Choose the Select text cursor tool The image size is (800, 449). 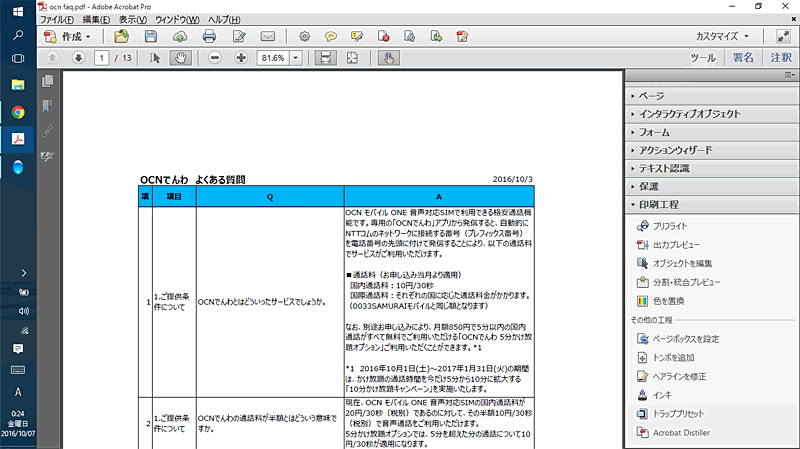(155, 58)
